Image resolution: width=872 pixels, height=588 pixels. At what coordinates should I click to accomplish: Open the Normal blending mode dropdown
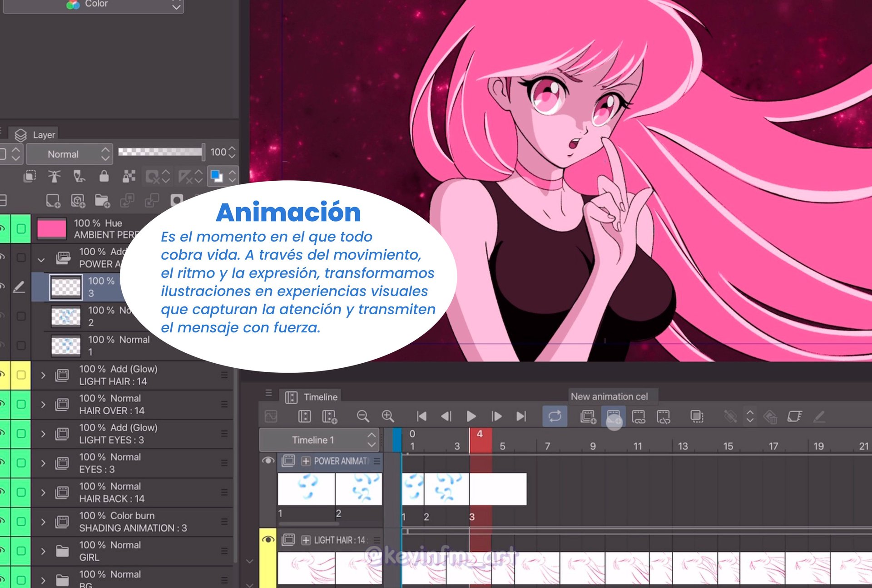(68, 154)
